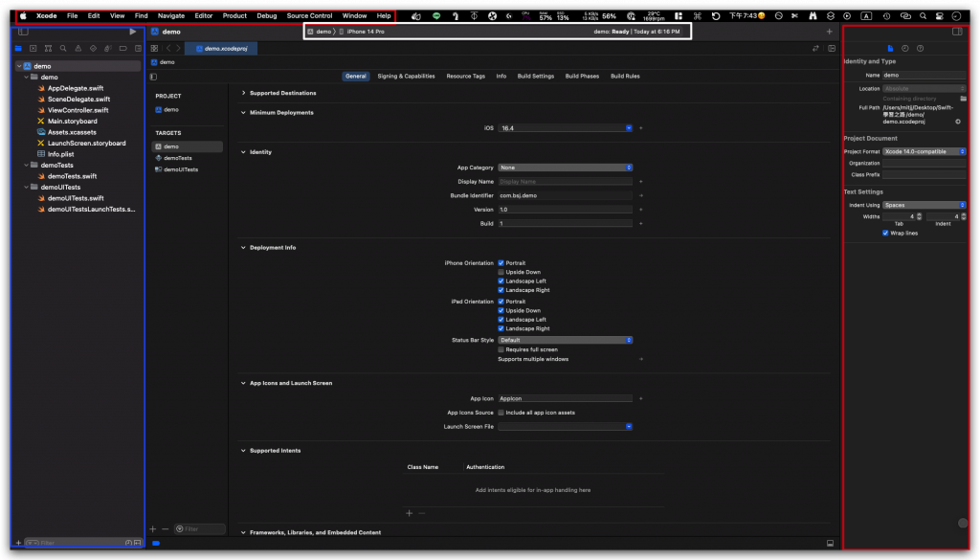Viewport: 980px width, 560px height.
Task: Open the Source Control menu
Action: pyautogui.click(x=309, y=15)
